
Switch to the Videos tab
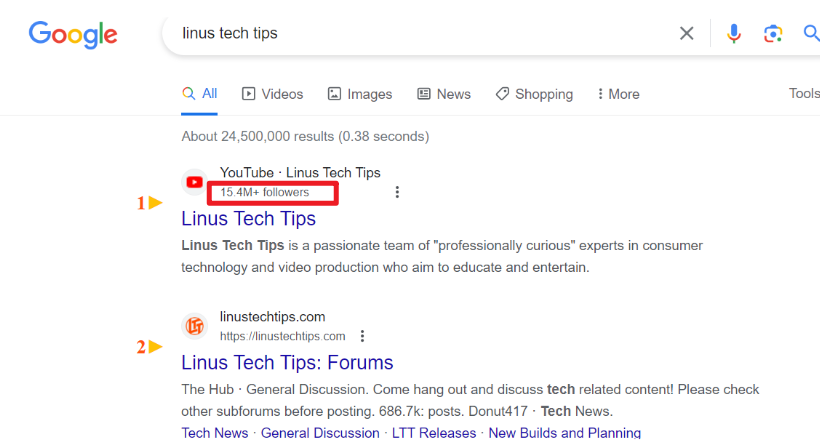(x=272, y=94)
